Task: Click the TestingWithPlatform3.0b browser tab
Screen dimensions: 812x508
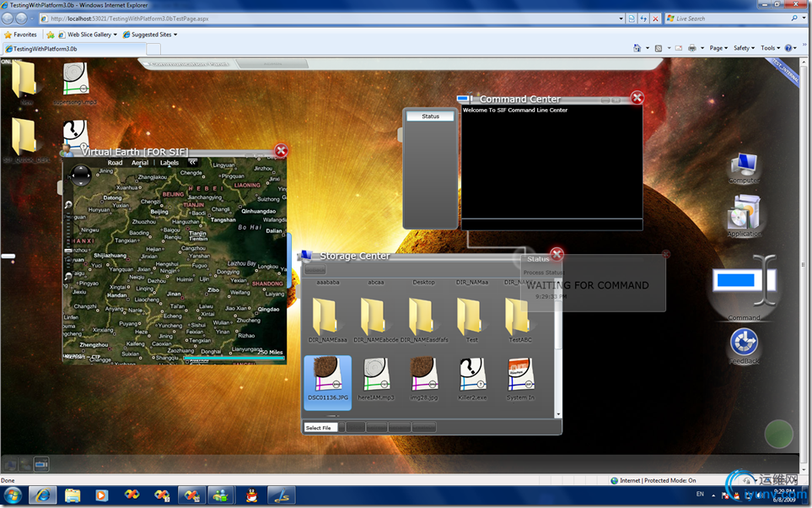Action: point(74,49)
